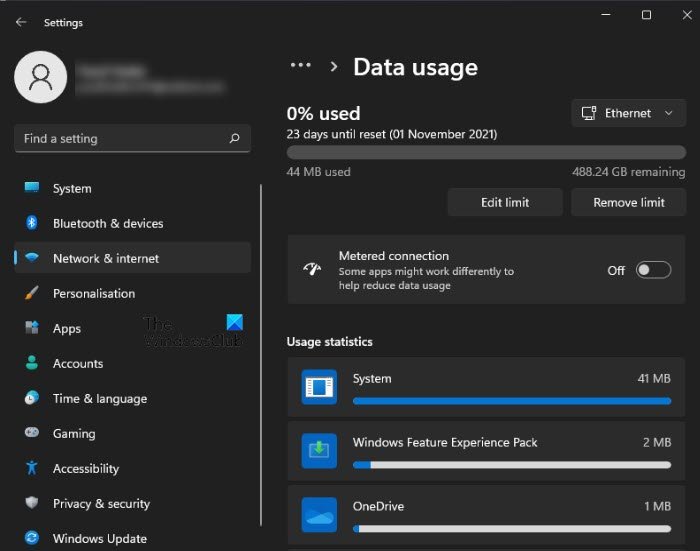Click the Accessibility sidebar icon
The height and width of the screenshot is (551, 700).
[32, 468]
